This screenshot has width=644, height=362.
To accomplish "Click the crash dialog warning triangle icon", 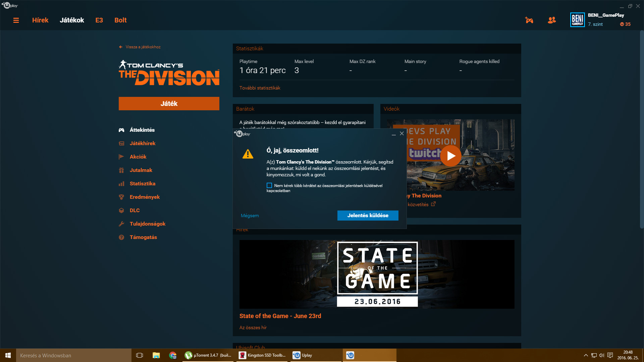I will point(248,154).
